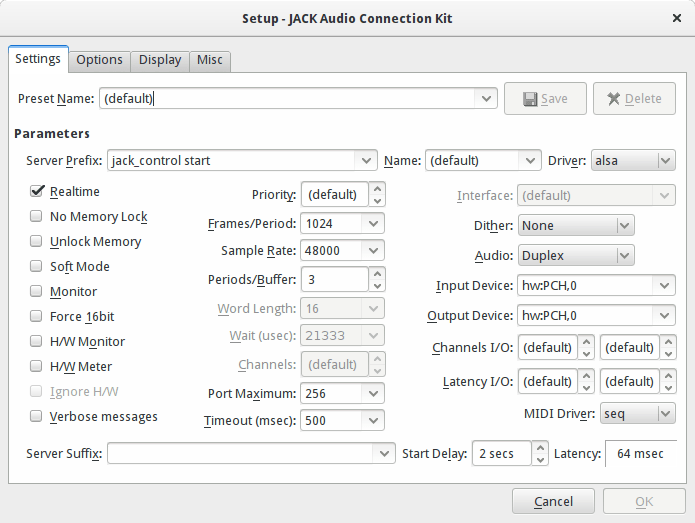This screenshot has width=695, height=523.
Task: Open the Input Device dropdown
Action: click(664, 285)
